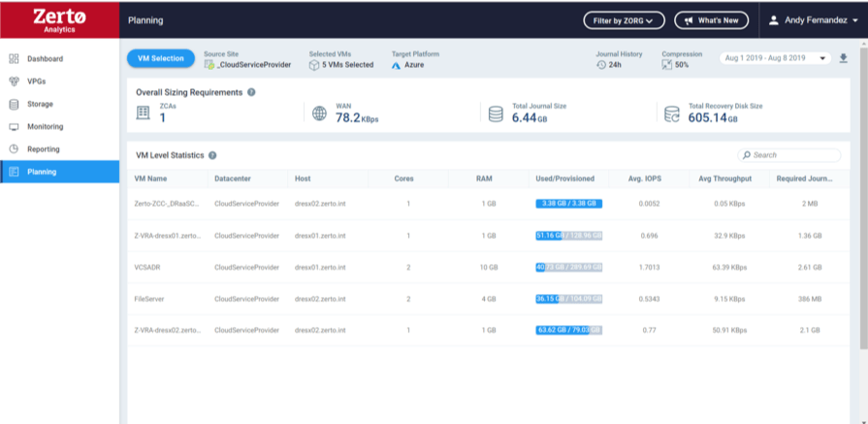Image resolution: width=868 pixels, height=424 pixels.
Task: Click the Storage database icon in sidebar
Action: tap(15, 104)
